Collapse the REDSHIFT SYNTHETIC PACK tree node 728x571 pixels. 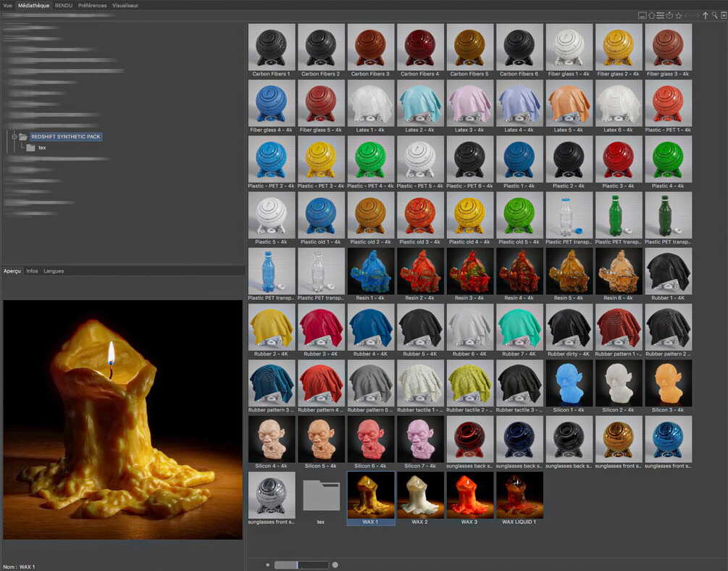[x=14, y=137]
